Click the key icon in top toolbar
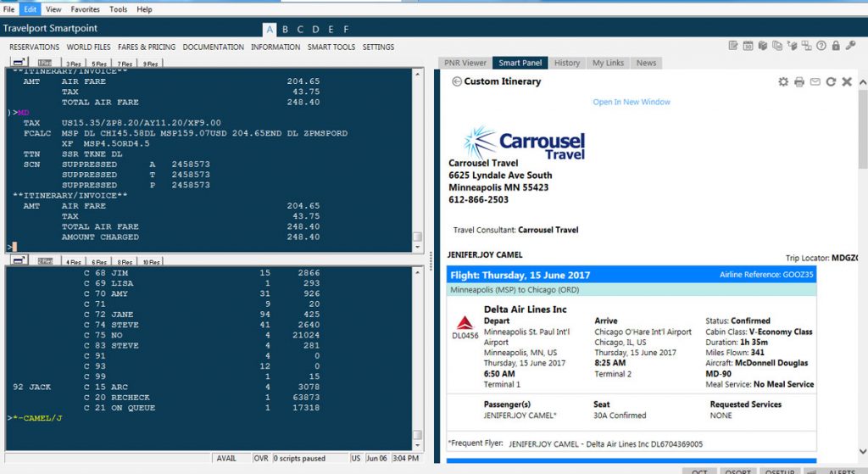The width and height of the screenshot is (868, 474). pyautogui.click(x=851, y=46)
